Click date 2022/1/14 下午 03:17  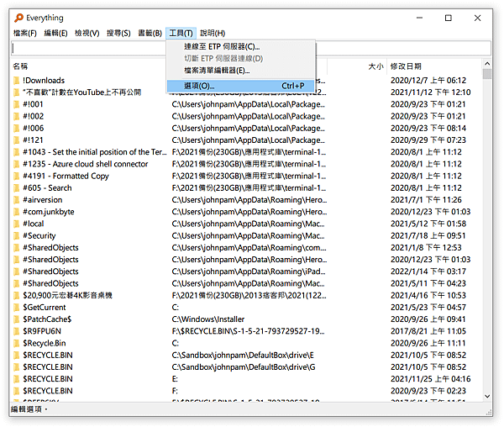pos(428,271)
